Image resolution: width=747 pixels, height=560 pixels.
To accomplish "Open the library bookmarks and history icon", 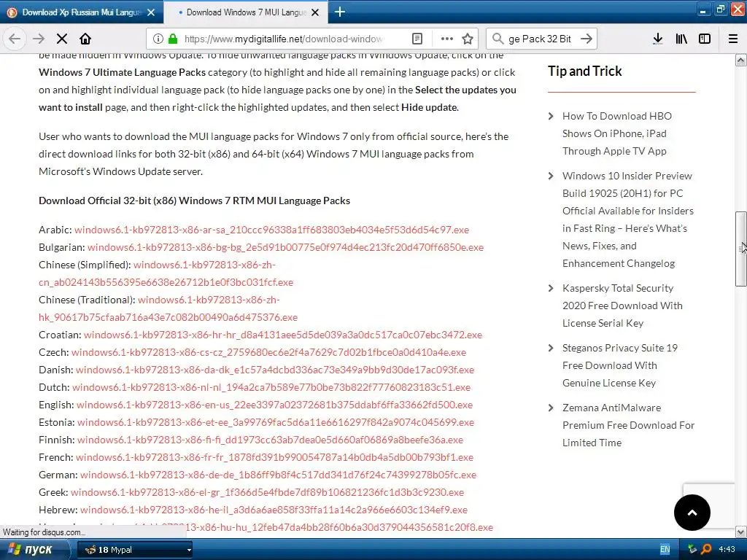I will 681,39.
